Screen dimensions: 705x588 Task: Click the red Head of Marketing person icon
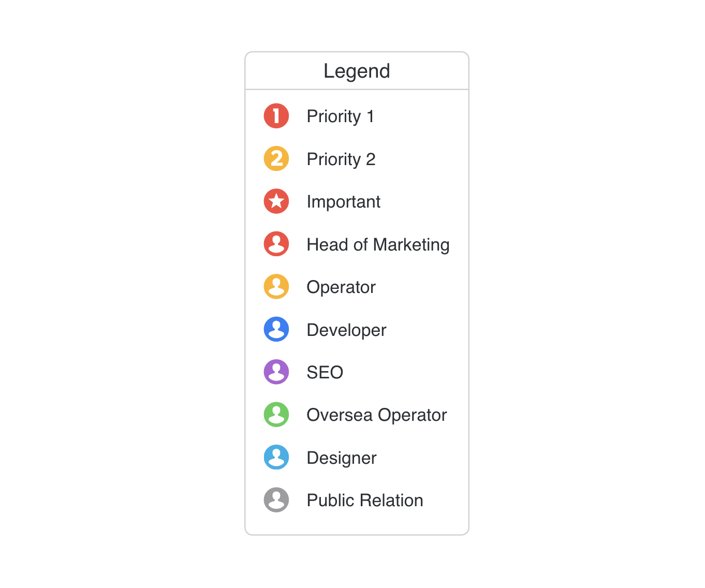click(276, 244)
